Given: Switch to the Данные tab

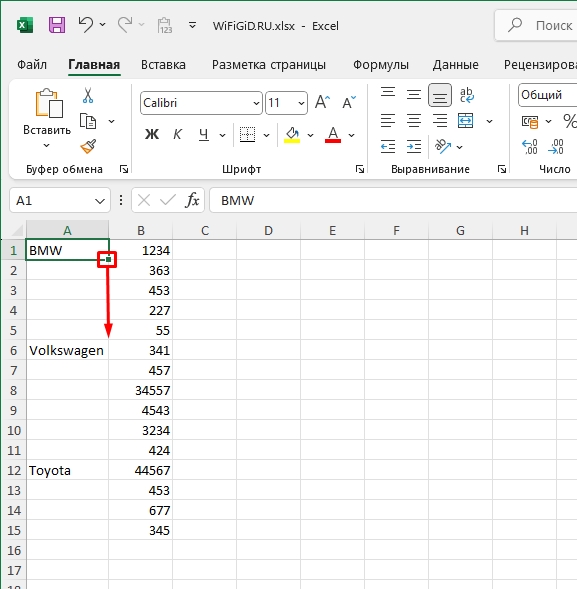Looking at the screenshot, I should click(456, 65).
